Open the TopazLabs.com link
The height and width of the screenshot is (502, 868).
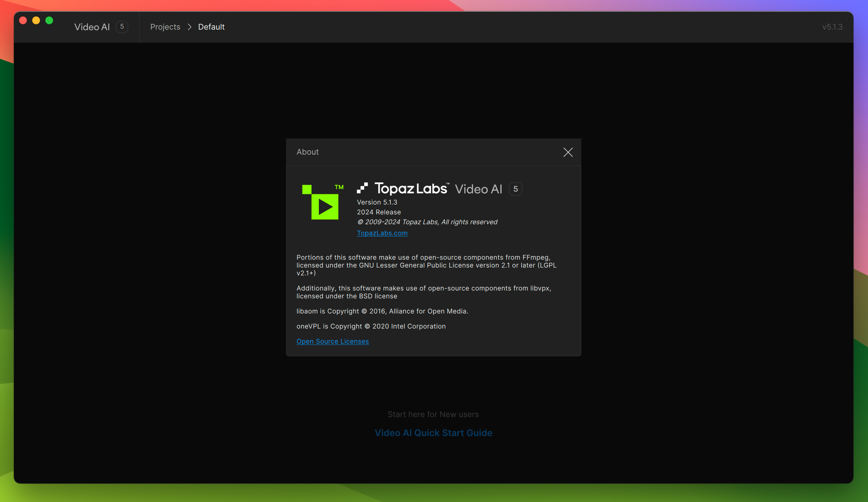point(382,233)
